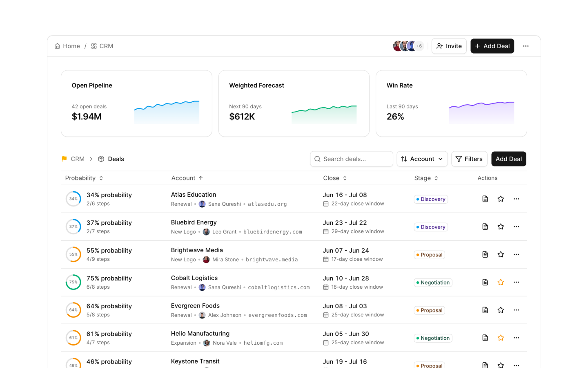Open the document icon for Atlas Education

tap(485, 199)
